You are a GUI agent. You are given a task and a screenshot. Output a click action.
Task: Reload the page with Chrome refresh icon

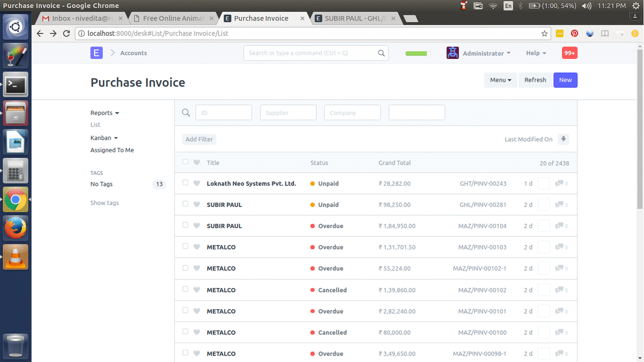tap(66, 33)
